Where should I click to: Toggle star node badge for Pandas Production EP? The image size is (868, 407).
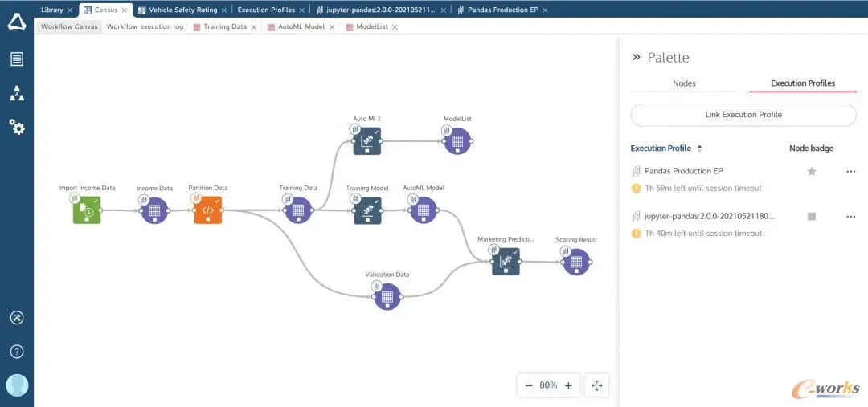click(x=812, y=172)
